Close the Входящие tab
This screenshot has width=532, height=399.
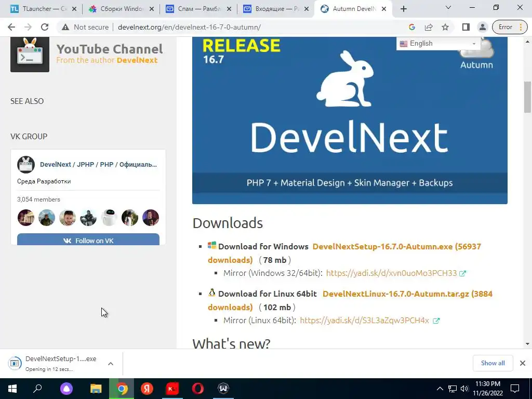(307, 9)
